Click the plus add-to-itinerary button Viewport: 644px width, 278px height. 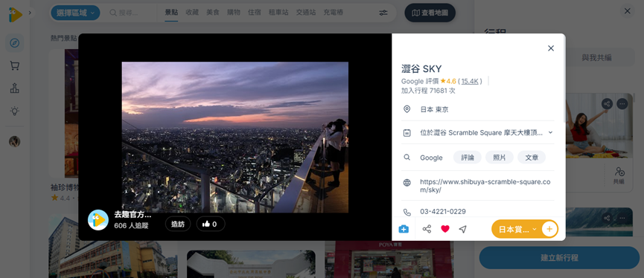tap(550, 229)
